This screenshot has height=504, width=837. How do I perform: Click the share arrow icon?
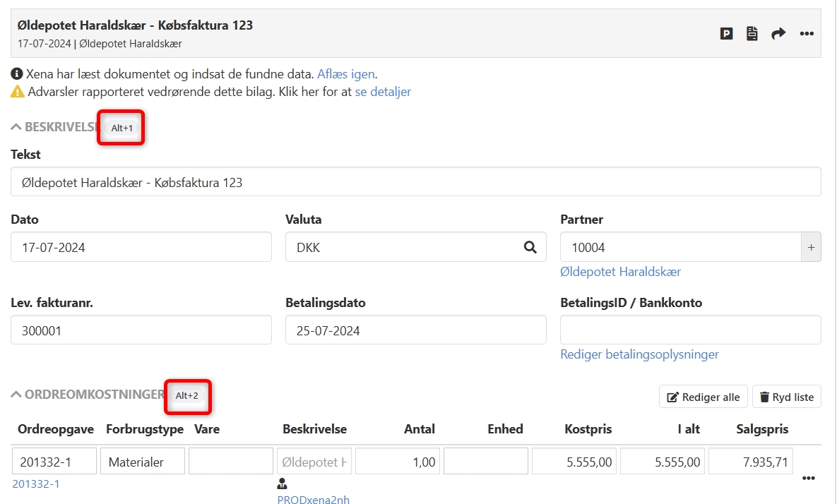[x=778, y=33]
